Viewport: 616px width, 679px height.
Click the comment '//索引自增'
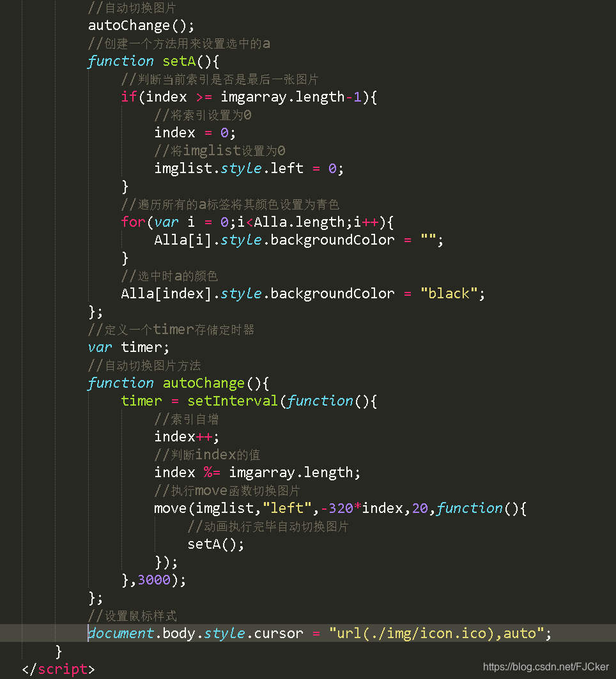[x=187, y=419]
